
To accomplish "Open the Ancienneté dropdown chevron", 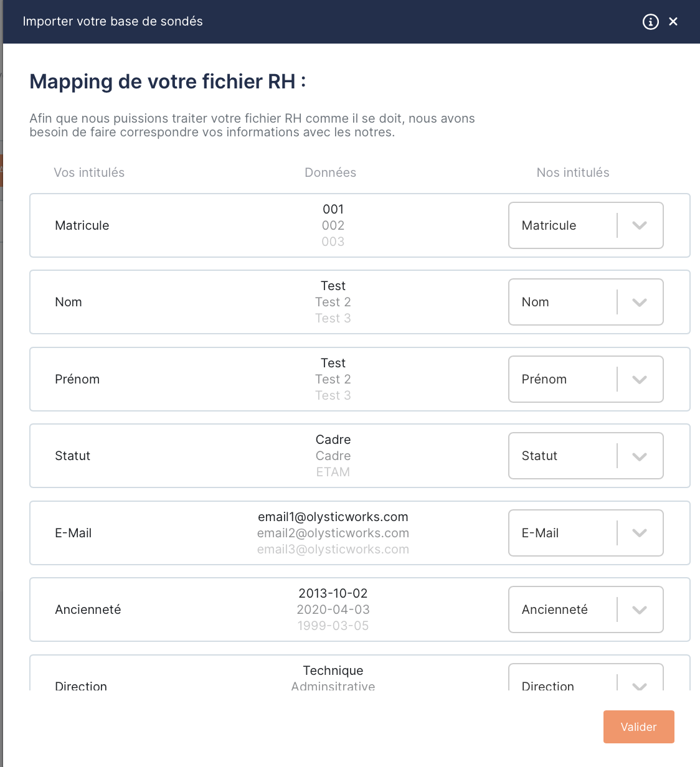I will (640, 610).
